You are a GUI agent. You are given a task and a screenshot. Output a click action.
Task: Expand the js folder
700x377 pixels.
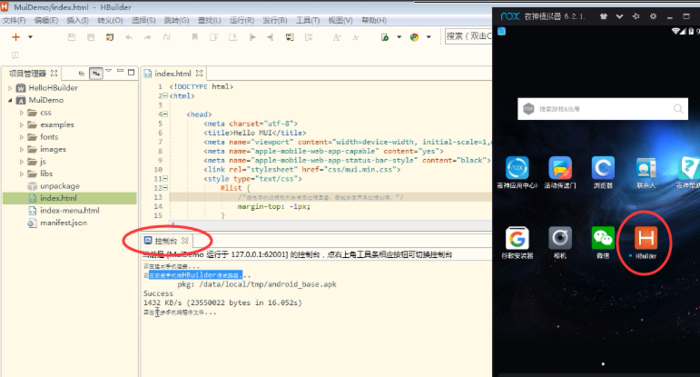pos(21,162)
